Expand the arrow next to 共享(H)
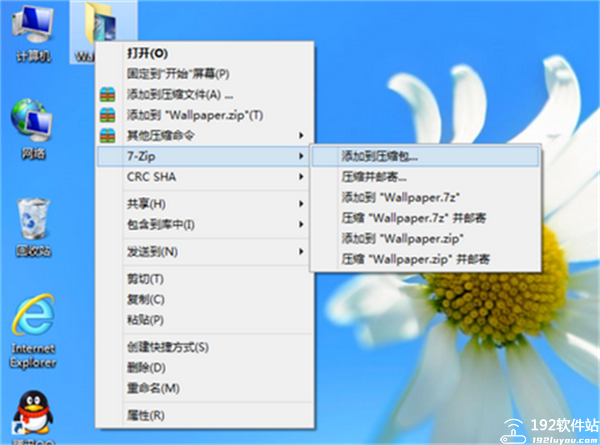The height and width of the screenshot is (445, 600). (302, 204)
